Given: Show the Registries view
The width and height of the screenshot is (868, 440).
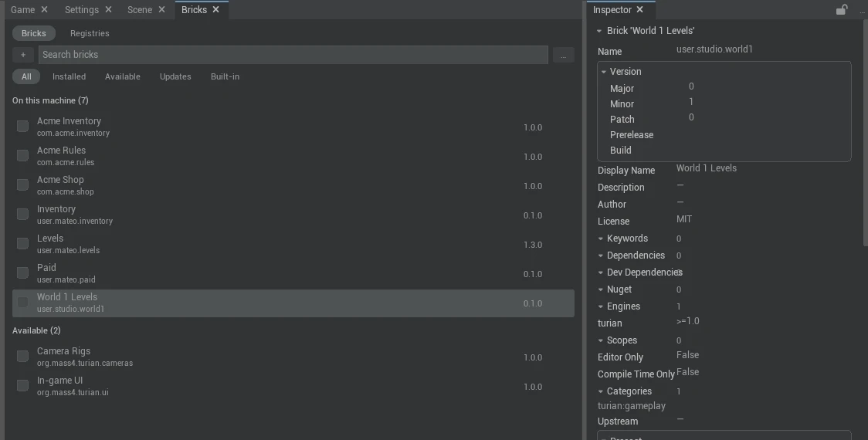Looking at the screenshot, I should tap(90, 33).
